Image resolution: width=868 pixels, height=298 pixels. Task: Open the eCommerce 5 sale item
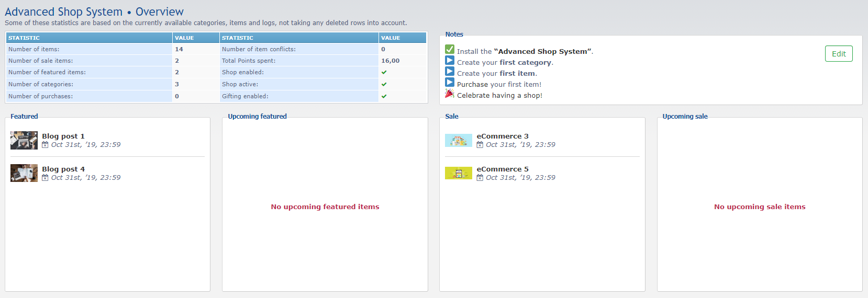pos(502,169)
